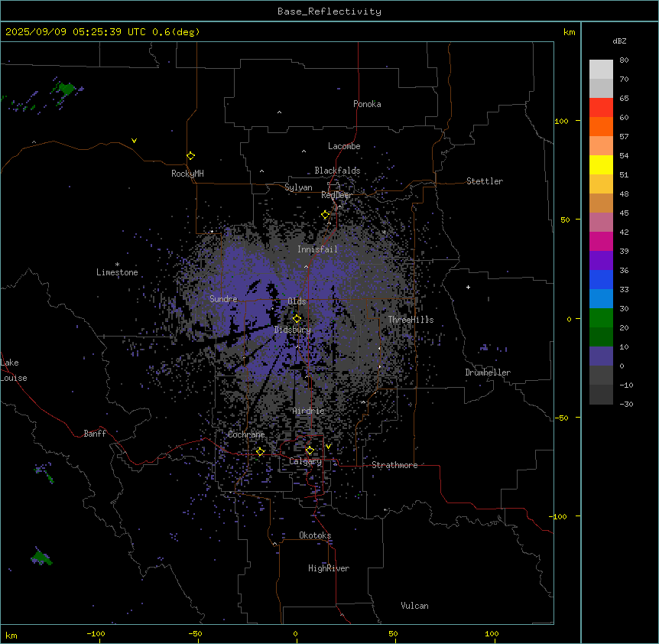
Task: Click the magenta 42 dBZ legend swatch
Action: tap(601, 241)
